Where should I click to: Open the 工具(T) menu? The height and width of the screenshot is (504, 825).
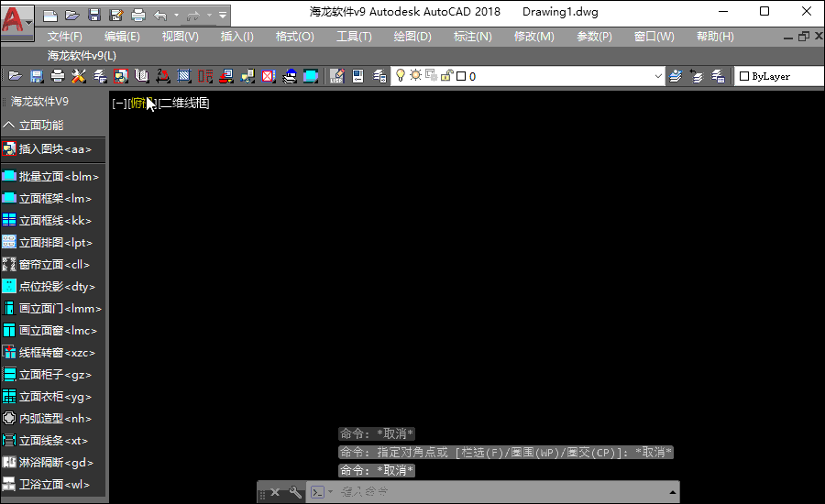pyautogui.click(x=354, y=37)
